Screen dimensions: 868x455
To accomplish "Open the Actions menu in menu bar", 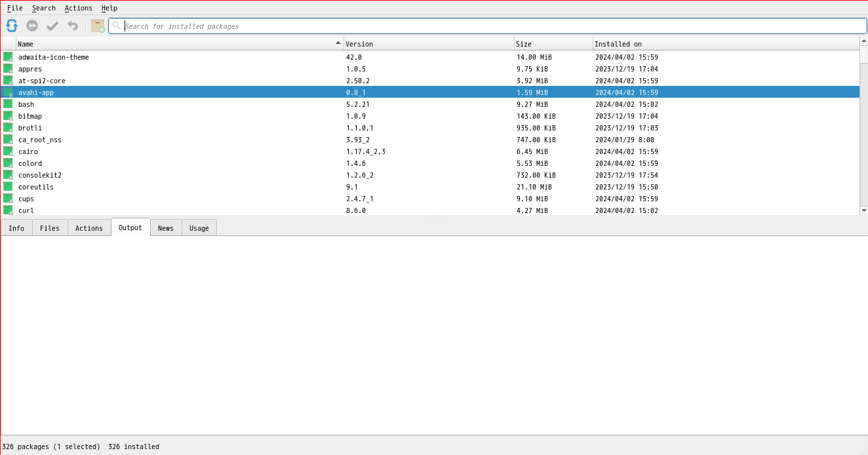I will coord(79,8).
